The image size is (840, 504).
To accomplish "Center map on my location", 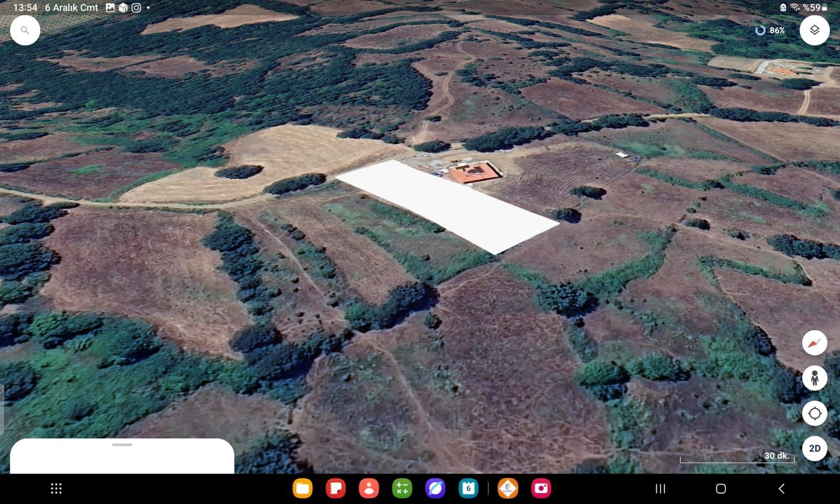I will pos(814,414).
